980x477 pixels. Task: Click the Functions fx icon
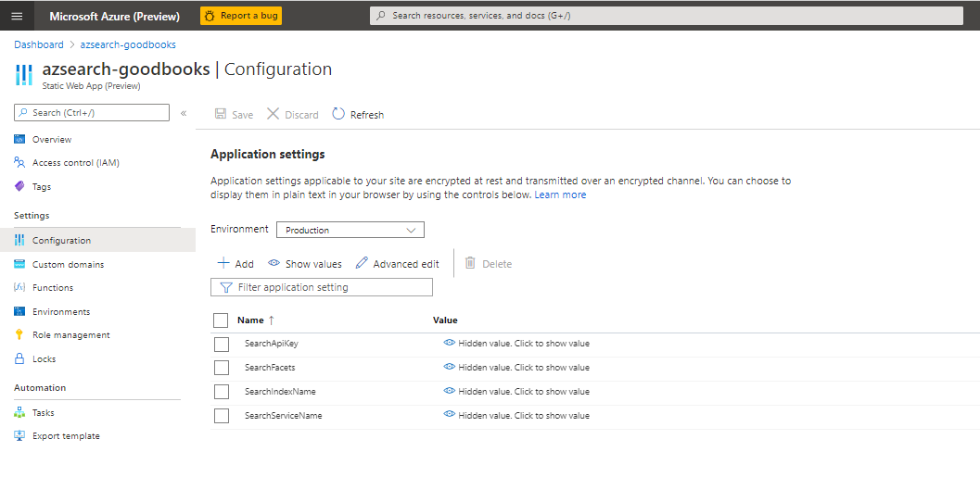pyautogui.click(x=19, y=288)
